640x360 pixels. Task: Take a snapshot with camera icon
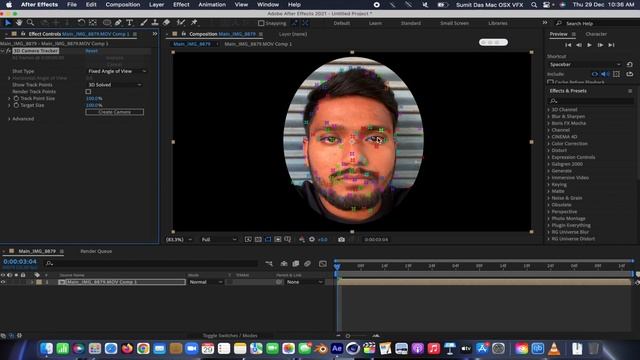[x=341, y=240]
